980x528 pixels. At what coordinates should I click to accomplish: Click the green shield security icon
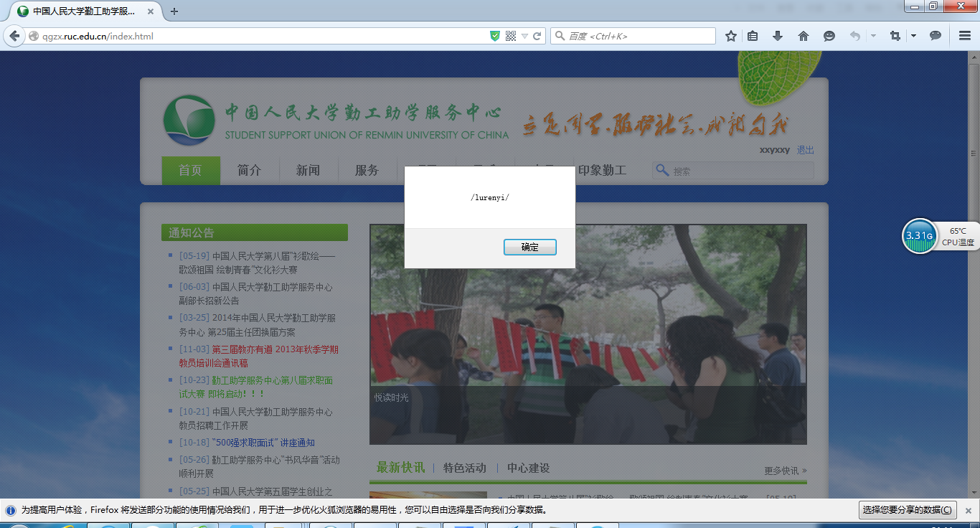[x=495, y=36]
